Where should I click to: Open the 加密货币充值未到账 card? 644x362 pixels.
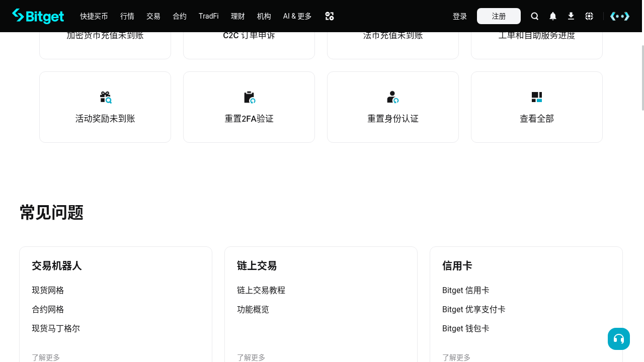105,45
